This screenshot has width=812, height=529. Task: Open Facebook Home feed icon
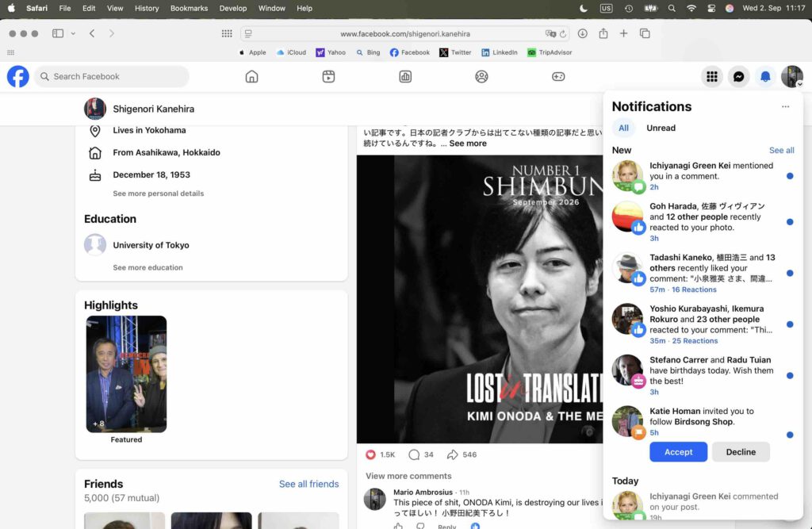(251, 77)
